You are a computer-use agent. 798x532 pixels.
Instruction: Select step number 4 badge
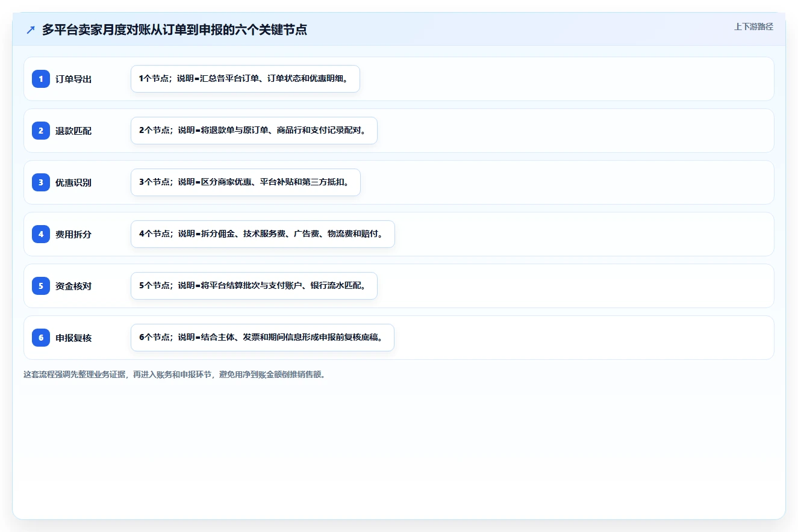click(41, 234)
